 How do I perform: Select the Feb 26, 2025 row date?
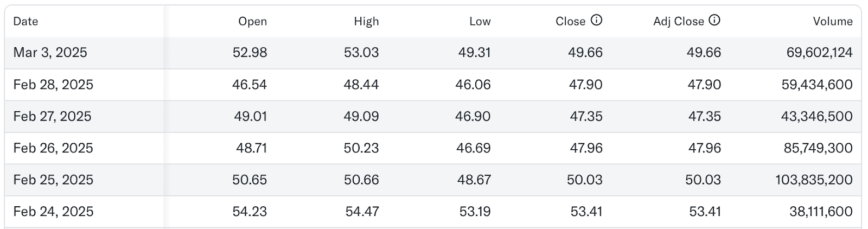(53, 148)
